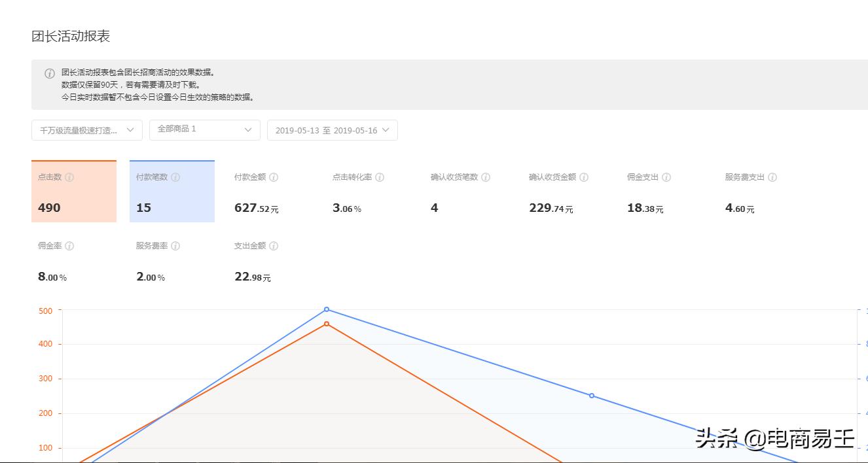Image resolution: width=868 pixels, height=463 pixels.
Task: Open the 付款金额 tooltip info icon
Action: (x=274, y=177)
